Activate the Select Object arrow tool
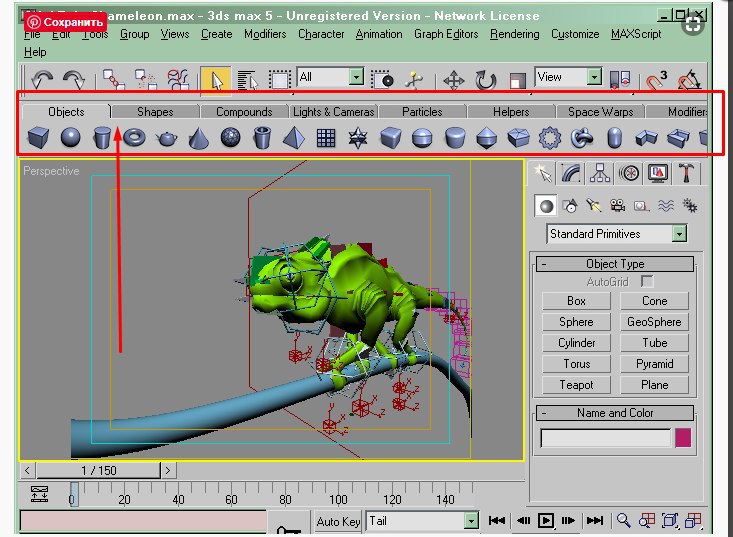 tap(216, 80)
